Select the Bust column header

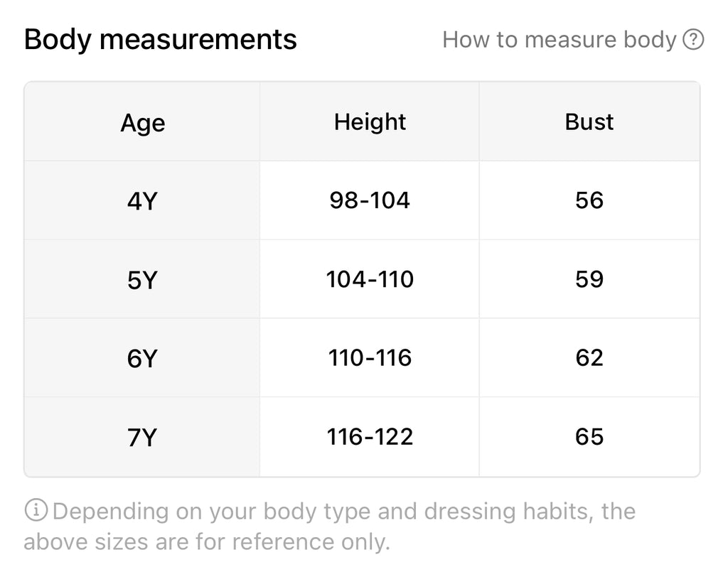pyautogui.click(x=589, y=122)
